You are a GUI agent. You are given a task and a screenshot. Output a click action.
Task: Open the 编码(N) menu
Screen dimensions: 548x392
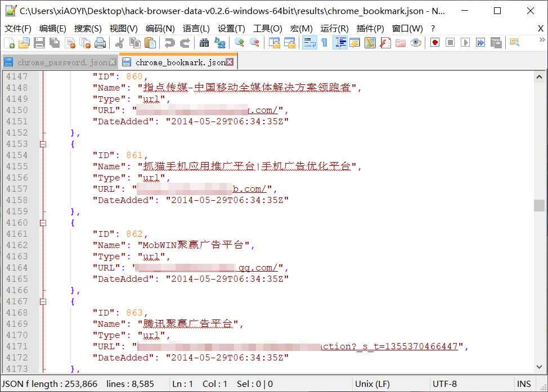coord(160,29)
